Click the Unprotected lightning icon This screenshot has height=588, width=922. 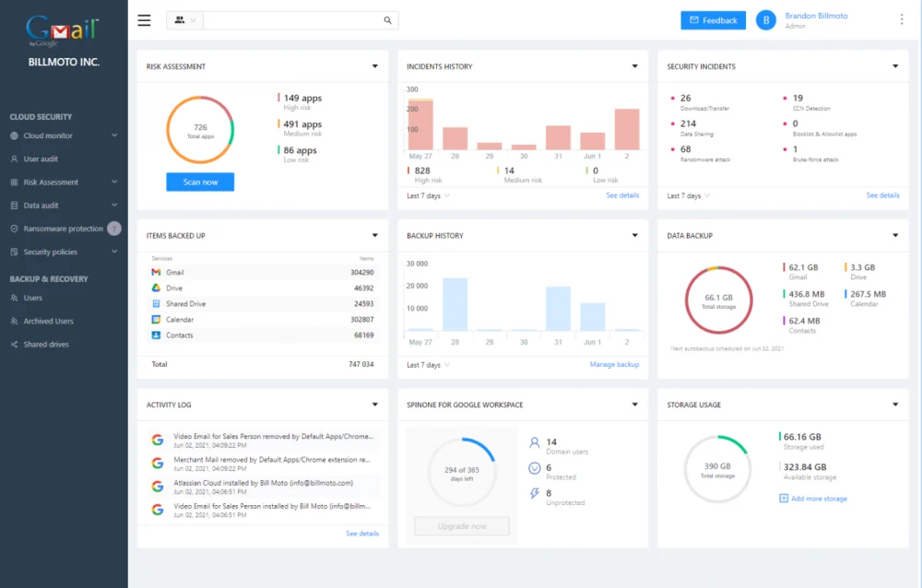pos(535,493)
